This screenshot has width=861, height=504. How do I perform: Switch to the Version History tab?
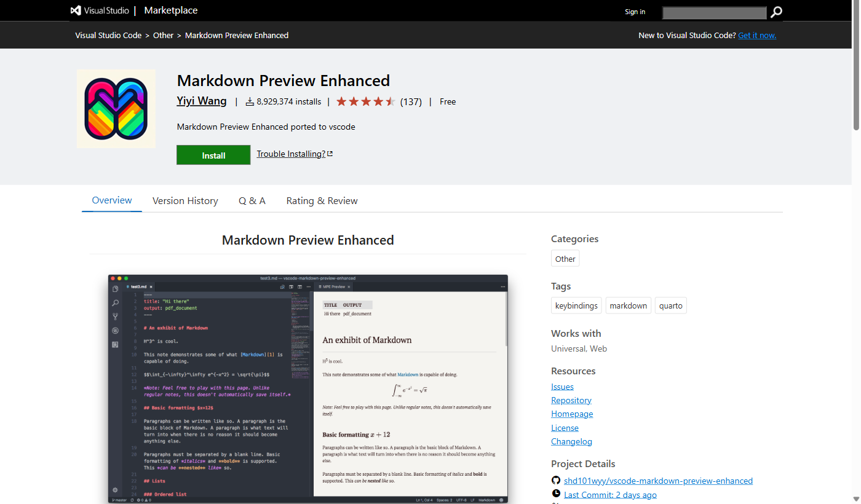[x=185, y=200]
